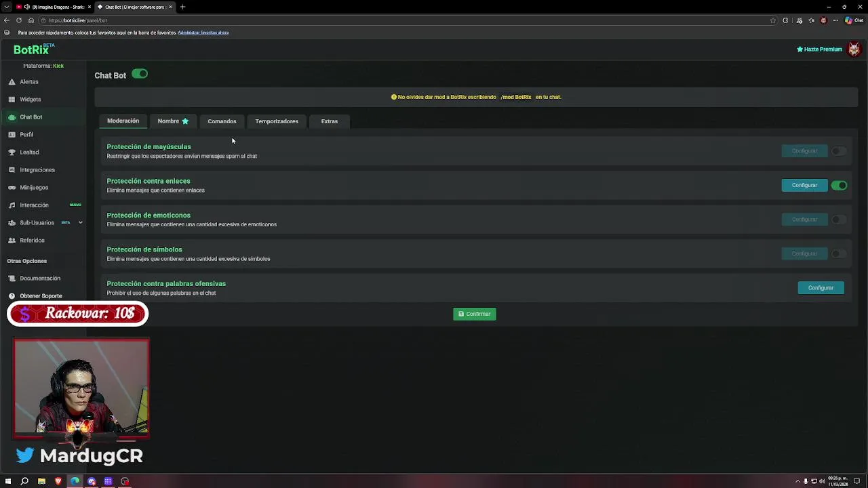The image size is (868, 488).
Task: Open the Windows notification center icon
Action: coord(856,481)
